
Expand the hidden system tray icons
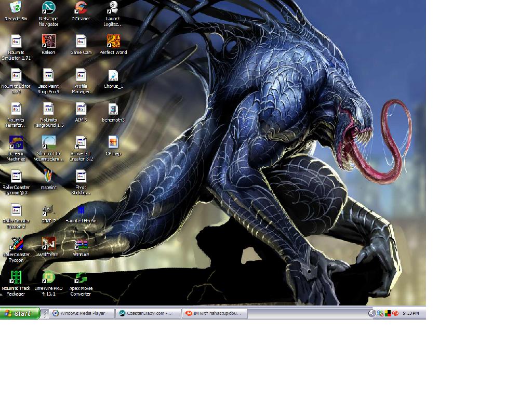pos(371,313)
